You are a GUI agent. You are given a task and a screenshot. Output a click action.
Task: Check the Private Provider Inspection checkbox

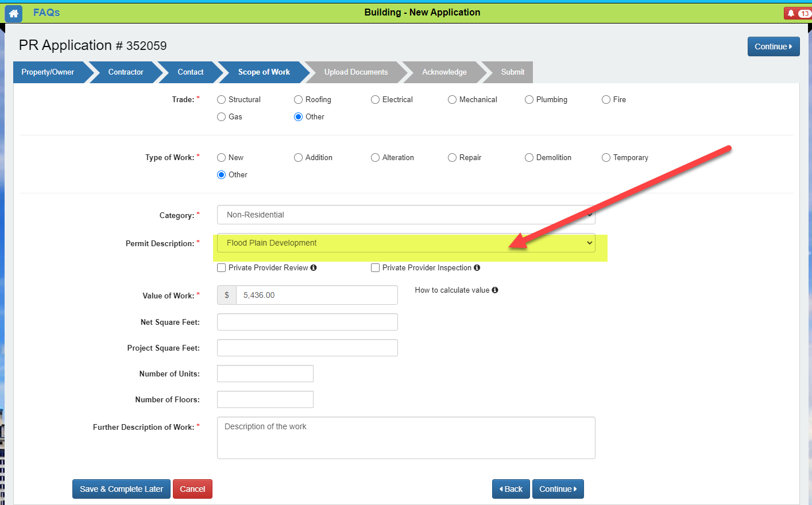coord(376,268)
